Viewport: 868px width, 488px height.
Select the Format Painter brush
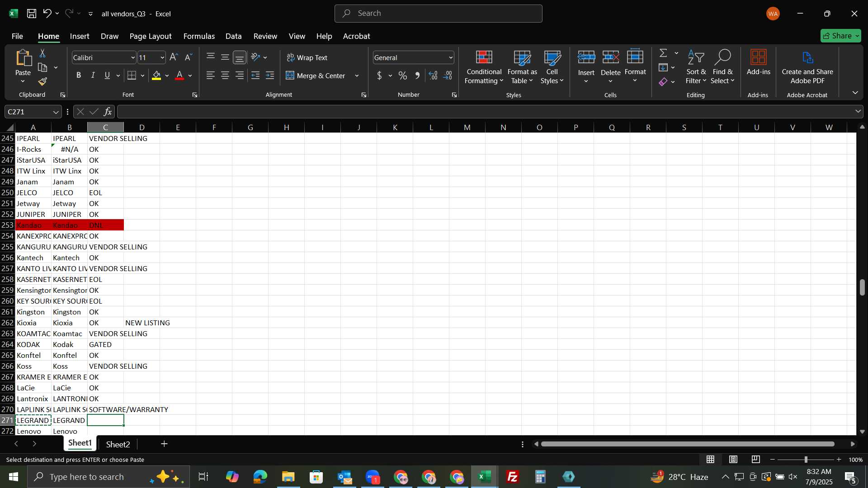point(42,82)
